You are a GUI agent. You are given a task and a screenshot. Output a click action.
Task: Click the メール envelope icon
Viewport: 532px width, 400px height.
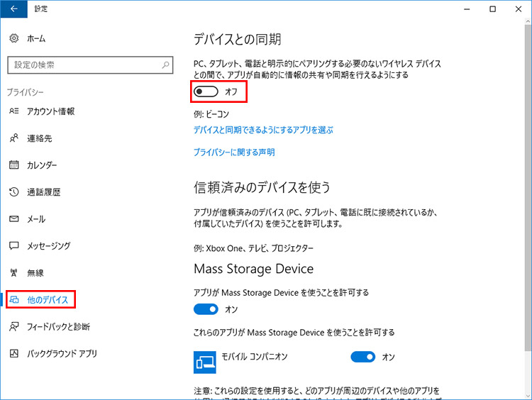click(14, 219)
